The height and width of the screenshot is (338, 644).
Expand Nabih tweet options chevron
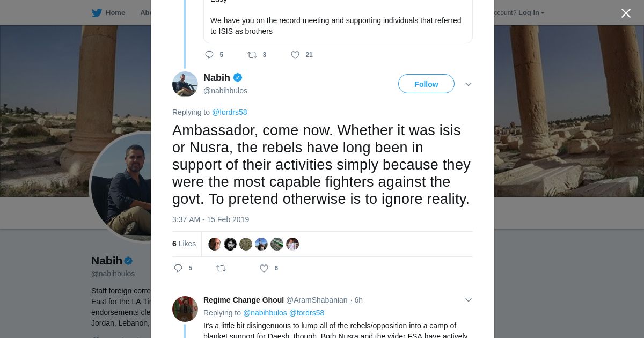469,84
